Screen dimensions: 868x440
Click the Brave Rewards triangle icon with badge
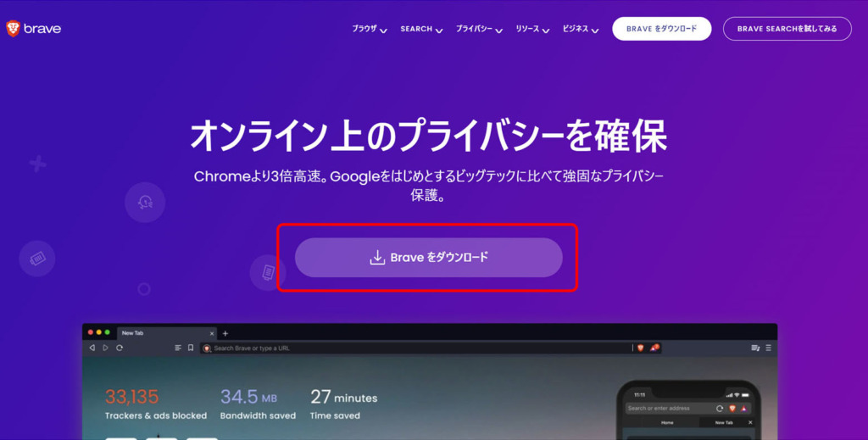click(x=654, y=348)
